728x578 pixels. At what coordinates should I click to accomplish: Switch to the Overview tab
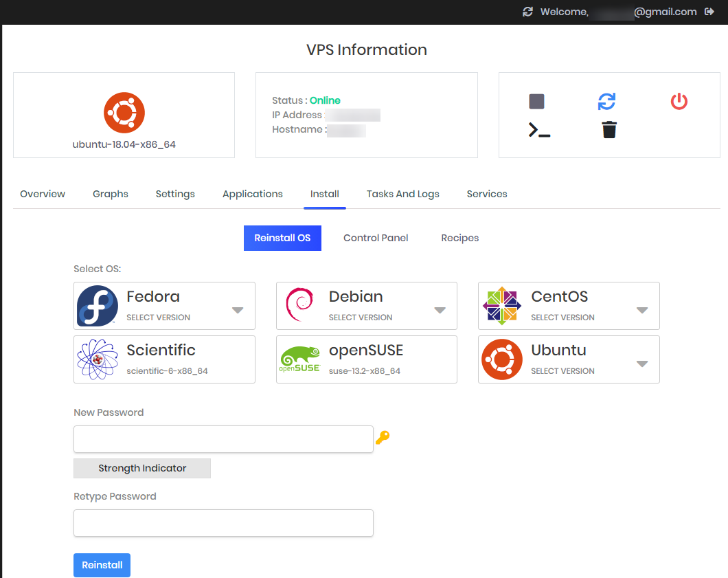pos(43,194)
